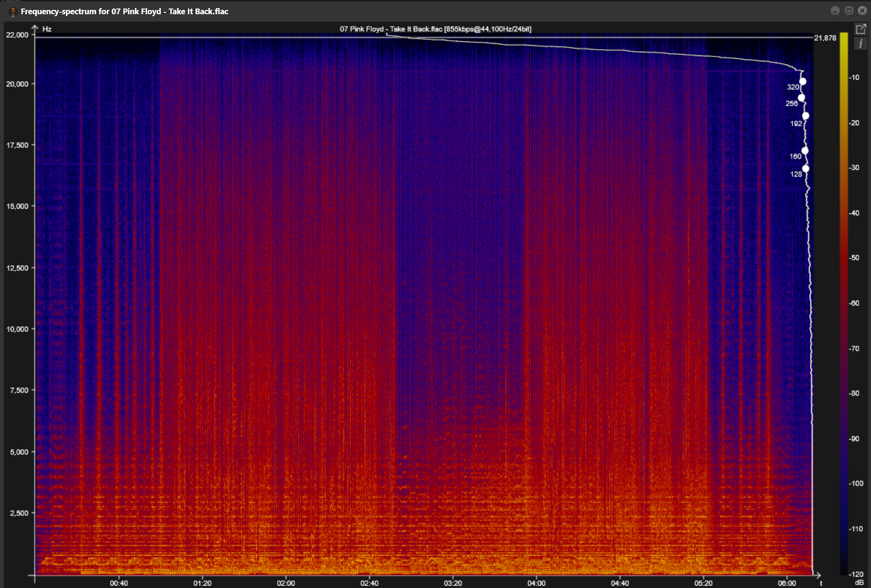Click the 15,000 Hz axis label

click(17, 206)
